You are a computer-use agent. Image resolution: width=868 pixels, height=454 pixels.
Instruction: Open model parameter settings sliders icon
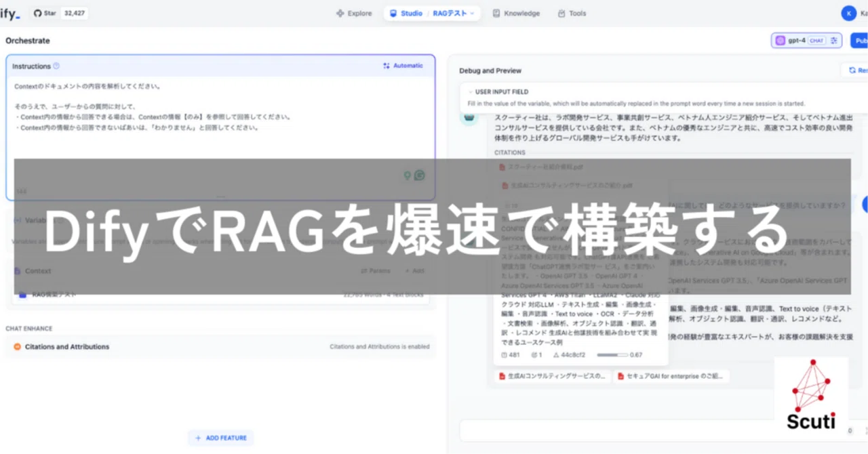click(834, 41)
